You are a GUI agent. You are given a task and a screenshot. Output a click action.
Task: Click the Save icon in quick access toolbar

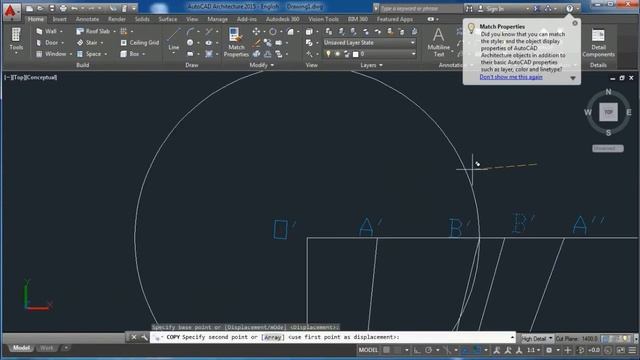(x=51, y=8)
